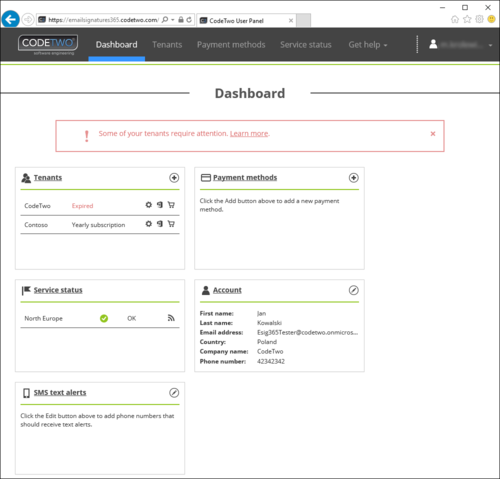Open the Service status card heading link
Viewport: 500px width, 479px height.
pyautogui.click(x=58, y=290)
